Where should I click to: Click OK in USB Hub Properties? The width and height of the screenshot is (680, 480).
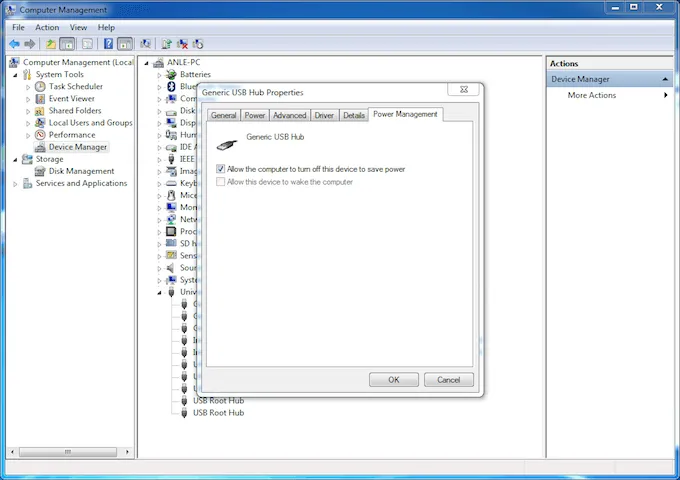[393, 380]
